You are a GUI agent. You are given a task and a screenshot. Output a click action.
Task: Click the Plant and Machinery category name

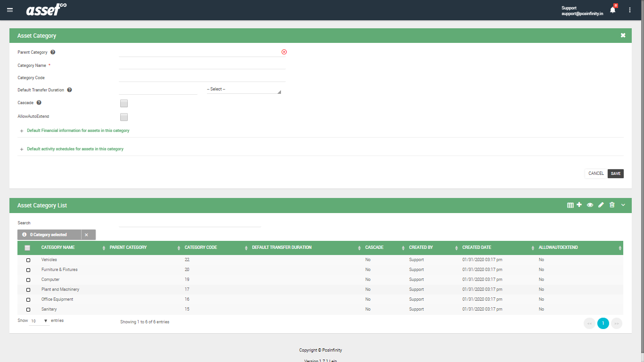coord(60,289)
